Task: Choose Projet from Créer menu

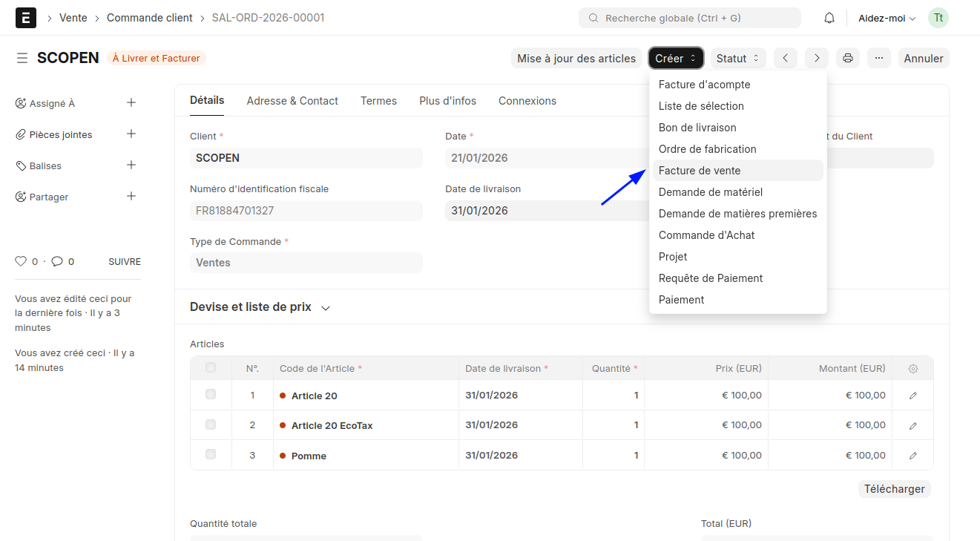Action: (x=738, y=257)
